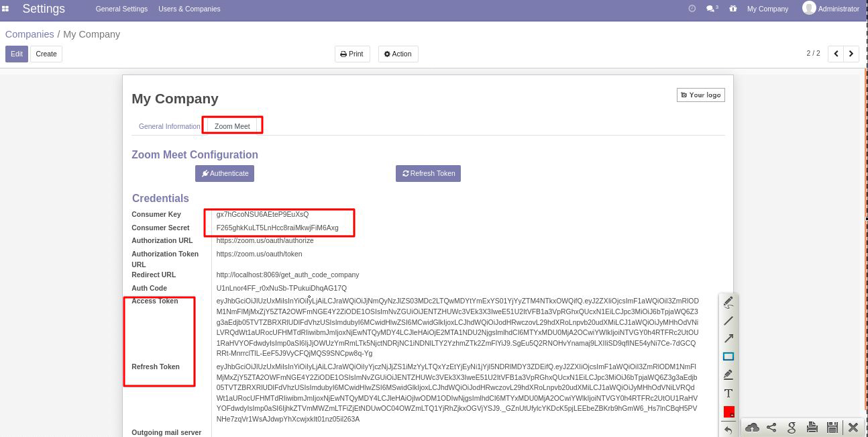868x437 pixels.
Task: Click the Administrator avatar image
Action: click(809, 8)
